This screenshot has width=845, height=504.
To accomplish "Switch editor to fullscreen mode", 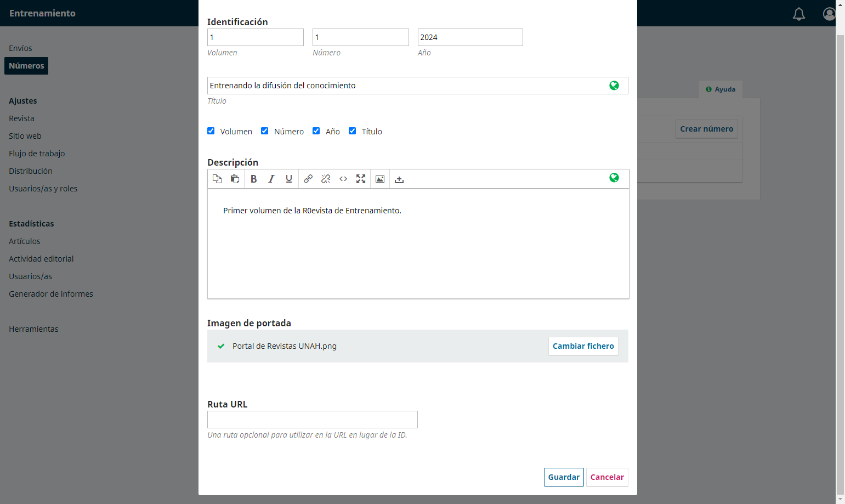I will [x=361, y=179].
